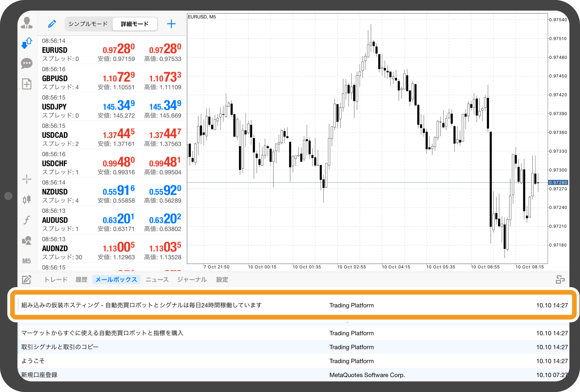This screenshot has height=392, width=580.
Task: Add a symbol with plus icon
Action: [x=171, y=24]
